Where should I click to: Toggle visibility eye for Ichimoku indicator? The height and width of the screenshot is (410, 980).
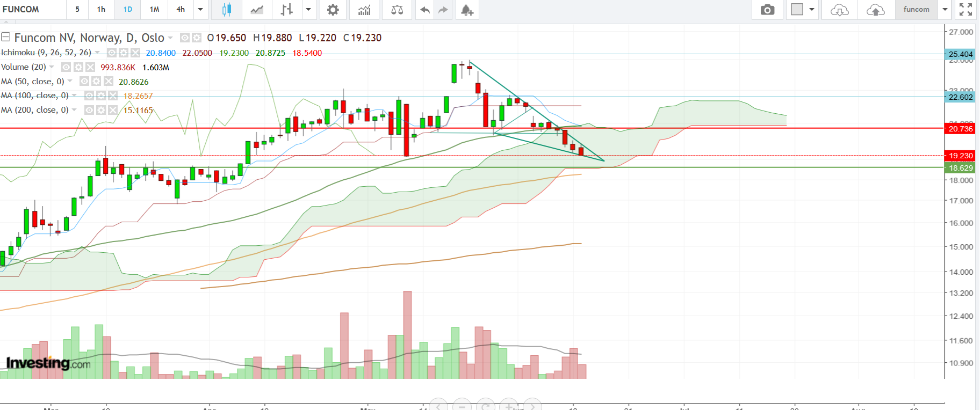tap(112, 53)
